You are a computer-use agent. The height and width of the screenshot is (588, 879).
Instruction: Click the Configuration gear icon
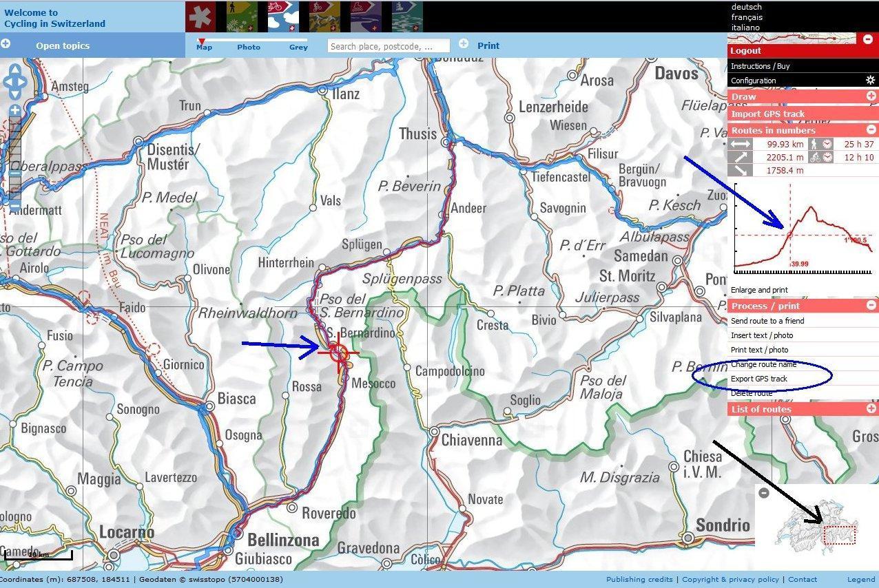point(870,81)
